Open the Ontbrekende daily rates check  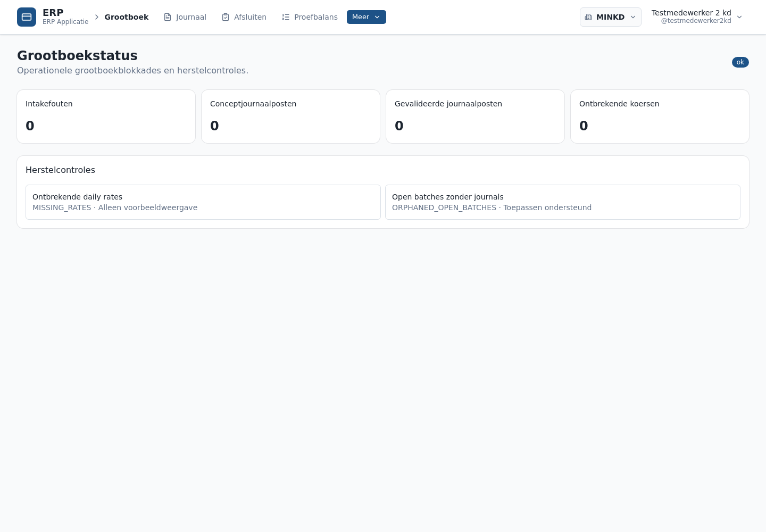(x=203, y=202)
